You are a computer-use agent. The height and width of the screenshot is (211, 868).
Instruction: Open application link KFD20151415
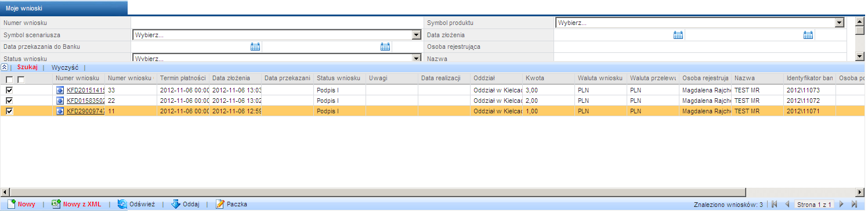point(85,91)
